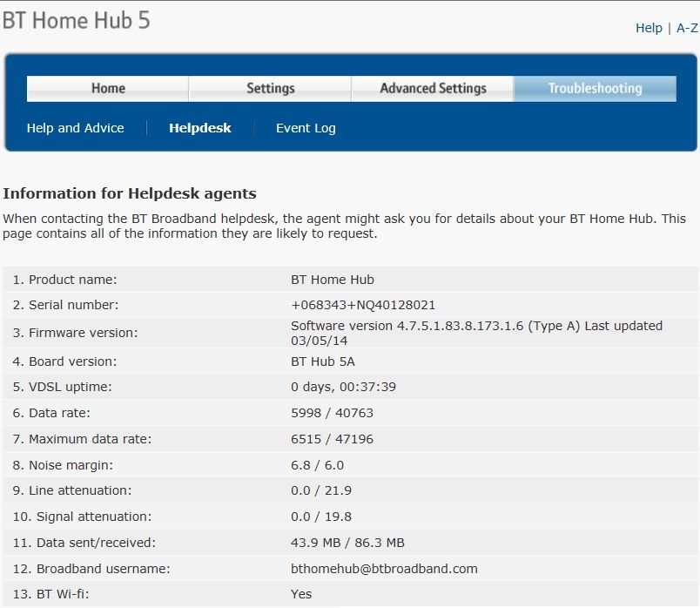The height and width of the screenshot is (608, 700).
Task: Select bthomehub@btbroadband.com username
Action: click(x=384, y=569)
